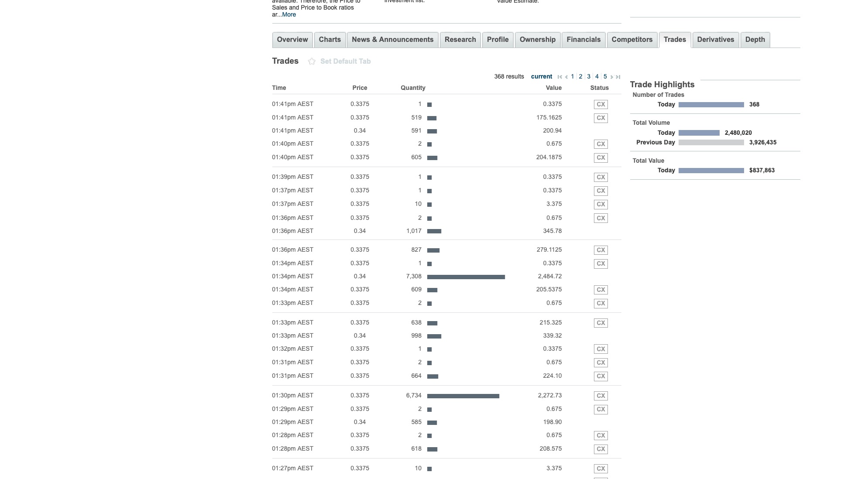The height and width of the screenshot is (479, 868).
Task: Select the Depth tab
Action: (x=755, y=40)
